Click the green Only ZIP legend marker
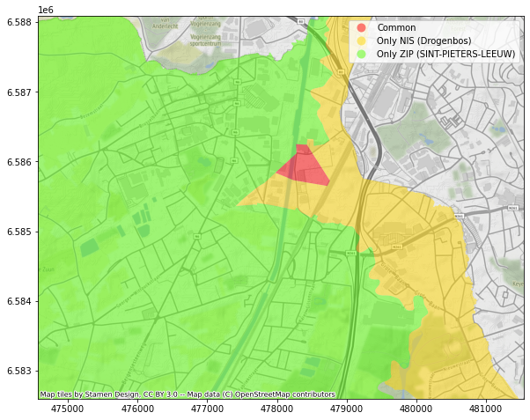 361,55
